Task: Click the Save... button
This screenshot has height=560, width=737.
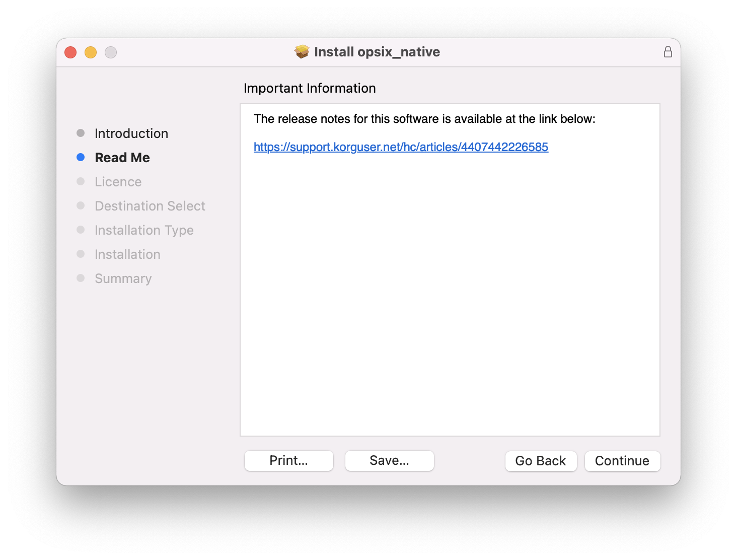Action: pyautogui.click(x=389, y=461)
